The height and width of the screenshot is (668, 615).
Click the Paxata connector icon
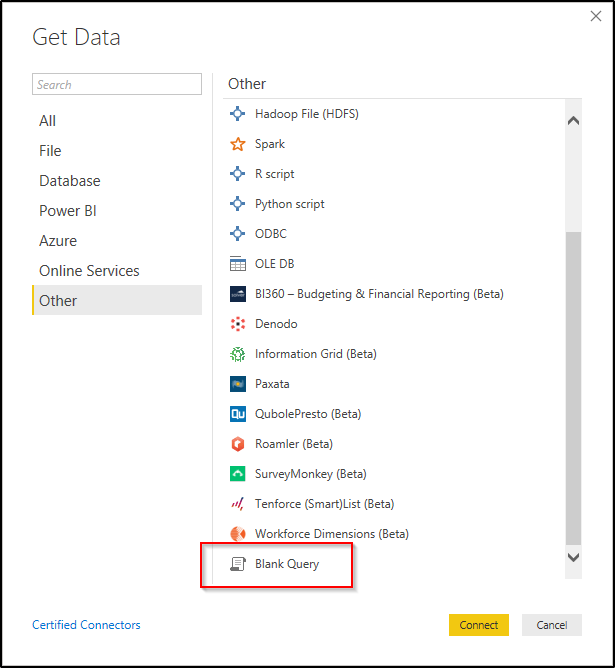tap(238, 384)
